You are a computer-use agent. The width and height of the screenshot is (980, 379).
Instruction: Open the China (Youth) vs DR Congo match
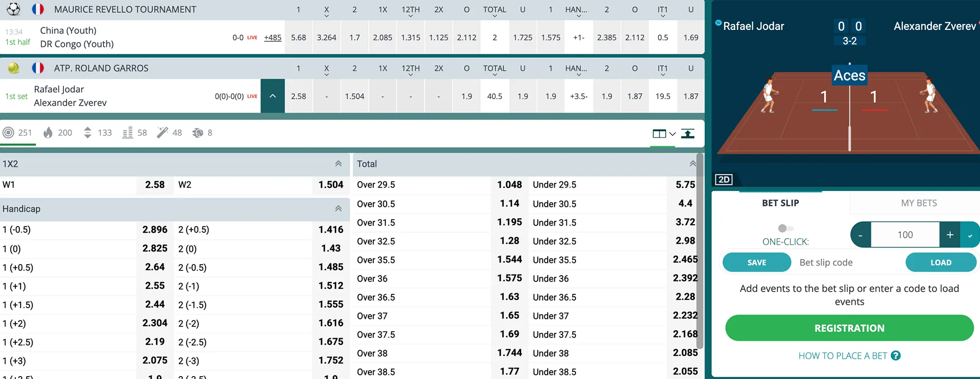77,37
